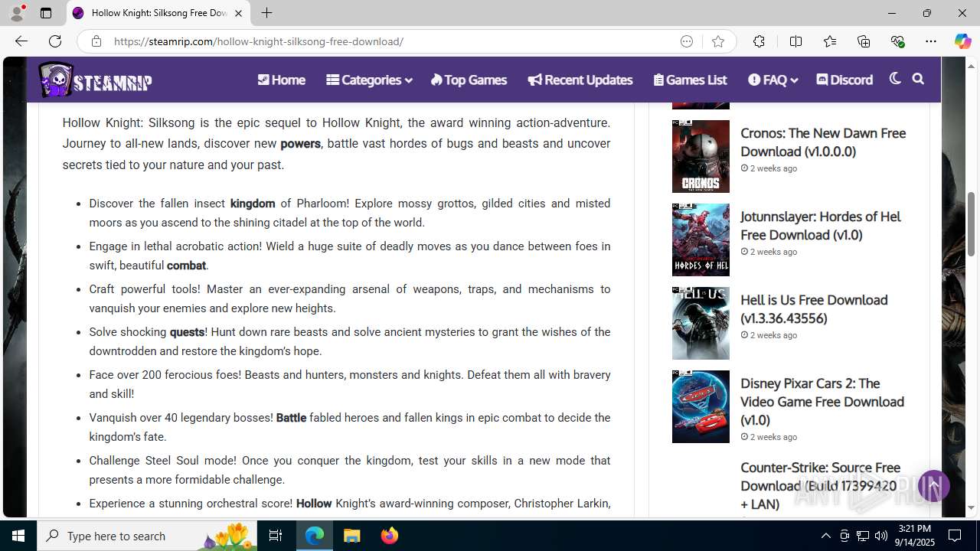Open the site search magnifier icon
This screenshot has width=980, height=551.
point(918,79)
